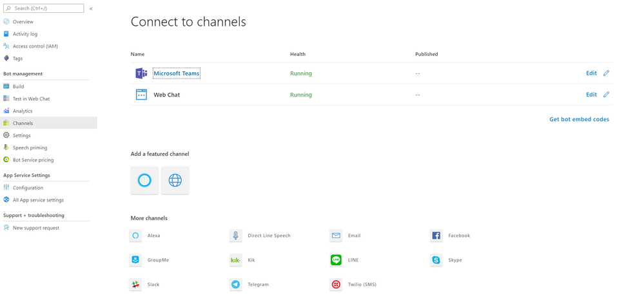Image resolution: width=644 pixels, height=300 pixels.
Task: Select the Telegram channel label
Action: (259, 285)
